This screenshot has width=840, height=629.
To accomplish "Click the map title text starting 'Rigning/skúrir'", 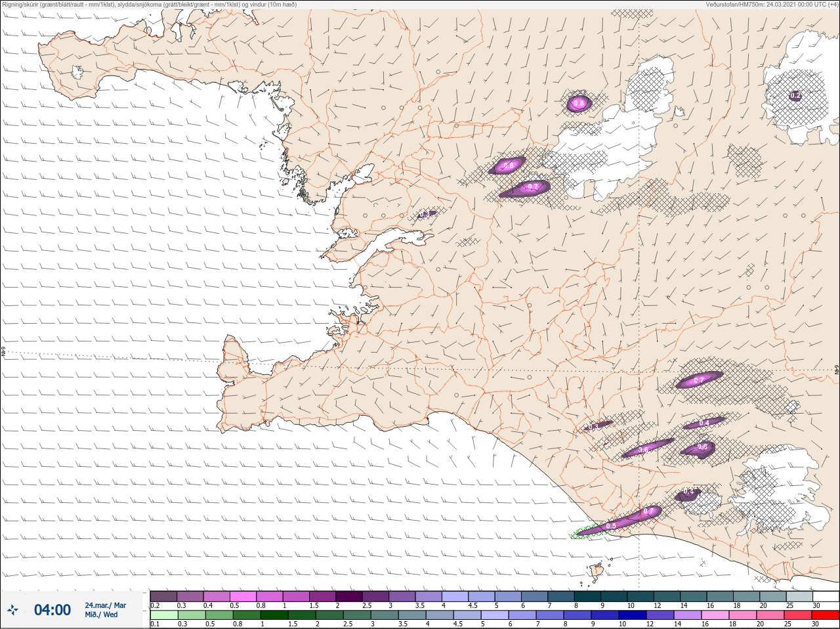I will 150,5.
